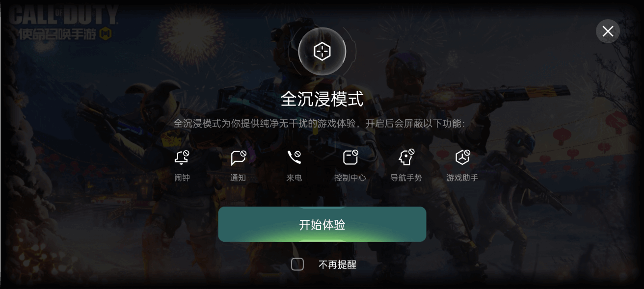Click the 游戏助手 label
The width and height of the screenshot is (644, 289).
(462, 178)
